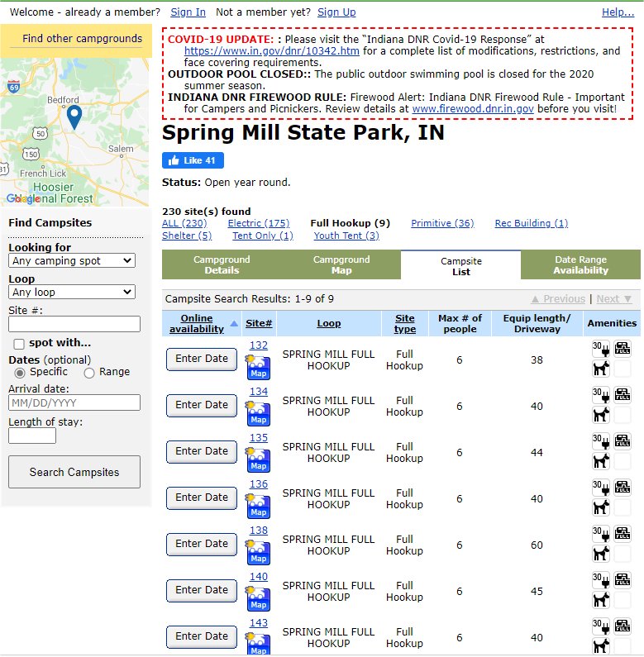Image resolution: width=644 pixels, height=657 pixels.
Task: Click the pets allowed icon for site 134
Action: click(601, 415)
